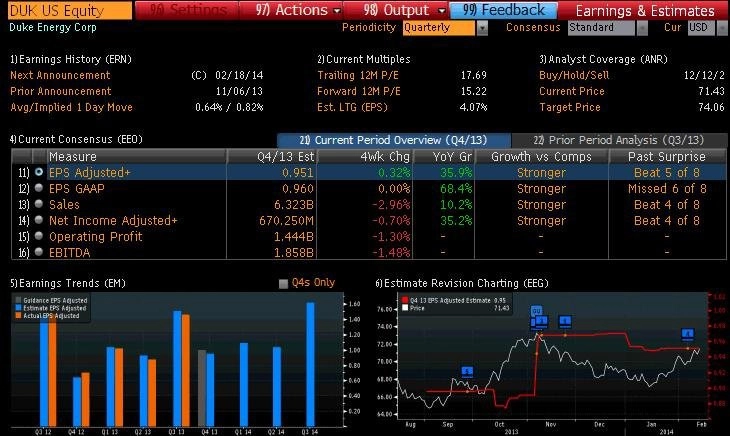
Task: Click the Guidance EPS Adjusted gray legend swatch
Action: [18, 300]
